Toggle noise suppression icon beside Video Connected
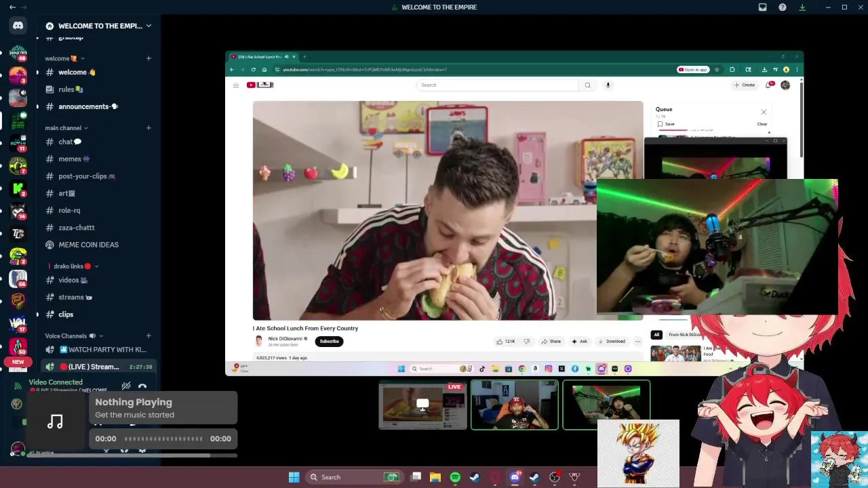The image size is (868, 488). pyautogui.click(x=125, y=386)
